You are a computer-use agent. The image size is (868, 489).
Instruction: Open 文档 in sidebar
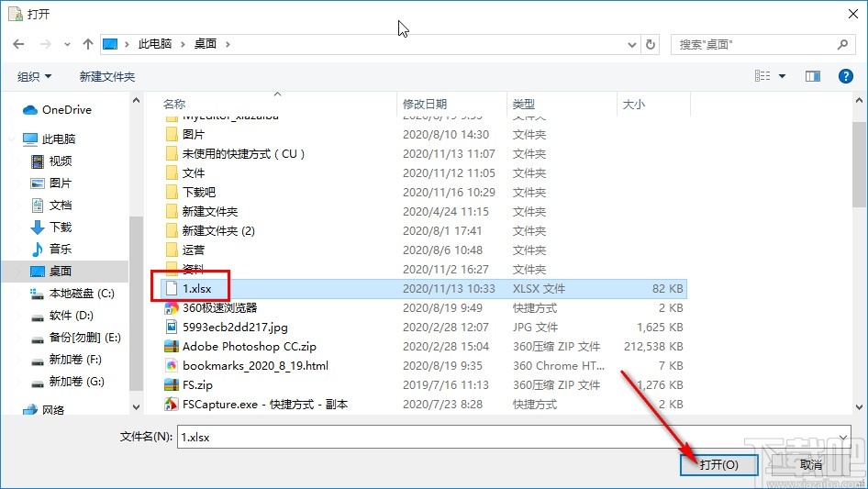tap(51, 205)
